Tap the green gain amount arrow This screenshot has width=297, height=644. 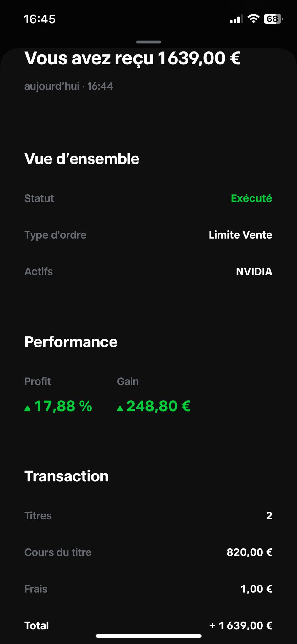pos(120,408)
